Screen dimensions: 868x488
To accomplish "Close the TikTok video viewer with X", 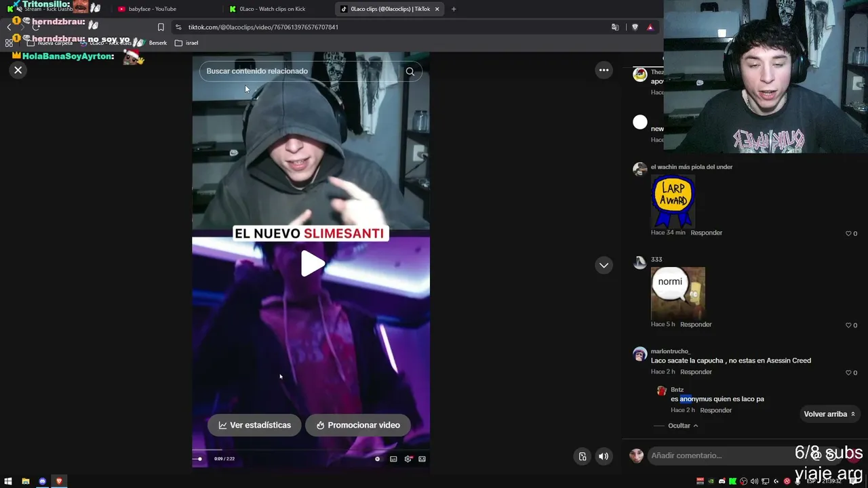I will click(18, 70).
